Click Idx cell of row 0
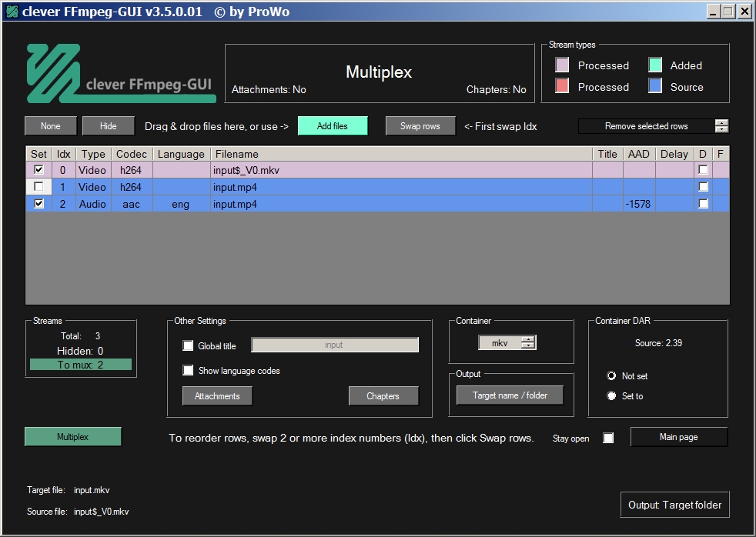The image size is (756, 537). pyautogui.click(x=62, y=170)
